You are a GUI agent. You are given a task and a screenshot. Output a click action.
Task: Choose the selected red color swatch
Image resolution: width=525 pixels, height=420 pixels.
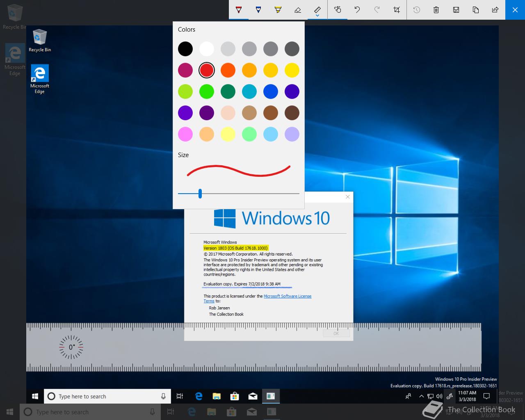pyautogui.click(x=207, y=70)
